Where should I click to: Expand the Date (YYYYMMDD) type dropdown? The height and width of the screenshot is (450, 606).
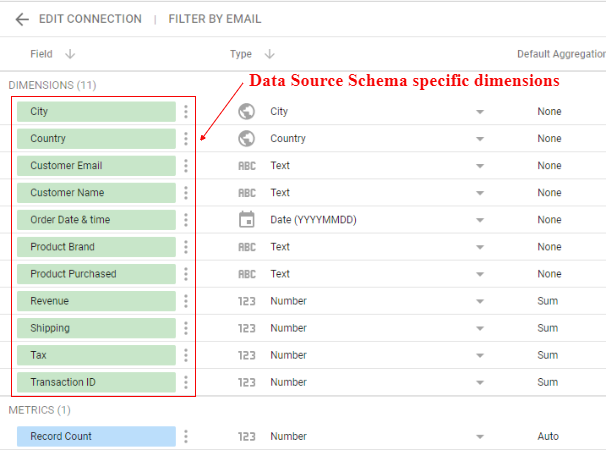point(480,220)
